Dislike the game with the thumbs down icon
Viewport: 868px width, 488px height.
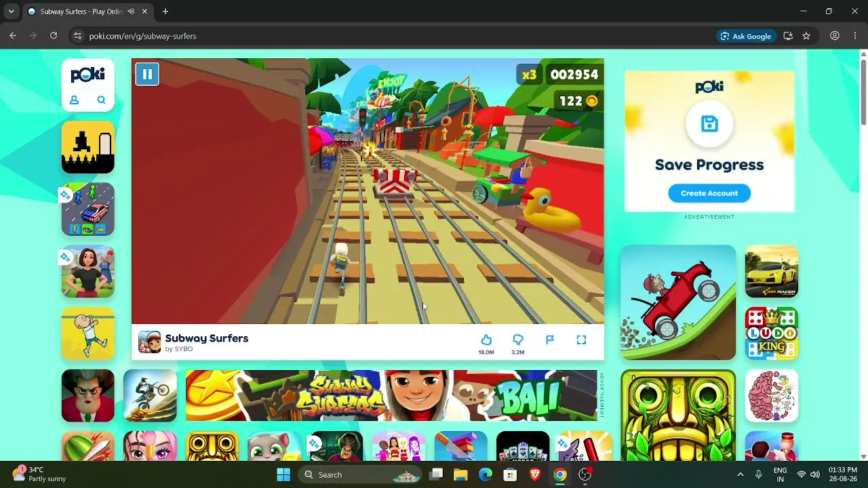pos(518,340)
